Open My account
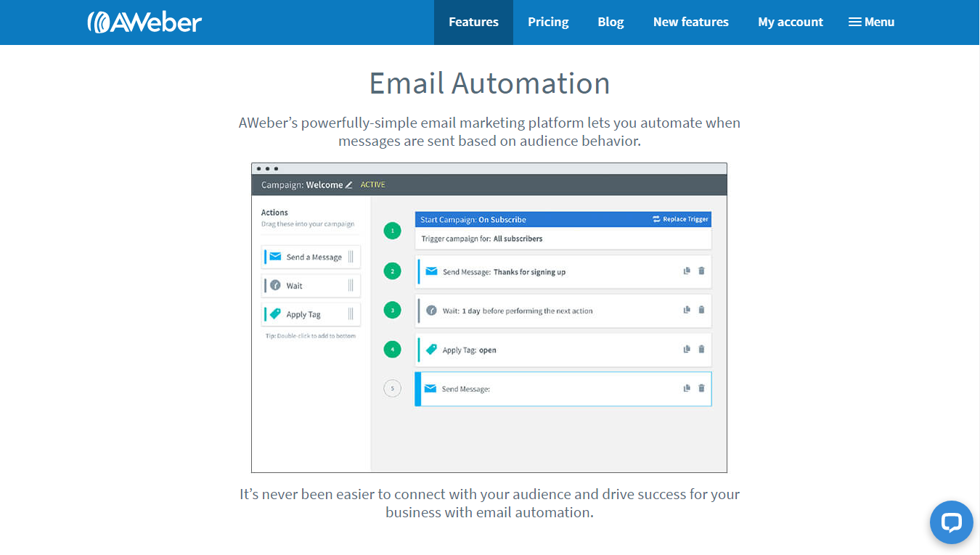This screenshot has height=555, width=980. point(791,22)
